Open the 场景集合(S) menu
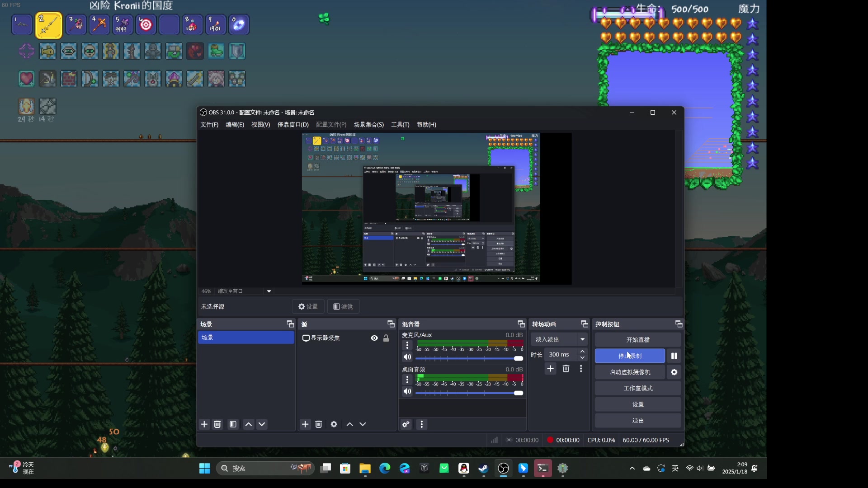This screenshot has height=488, width=868. [369, 125]
